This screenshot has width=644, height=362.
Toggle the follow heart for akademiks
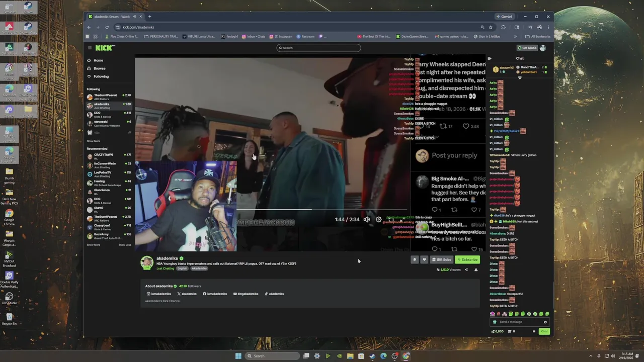(424, 259)
